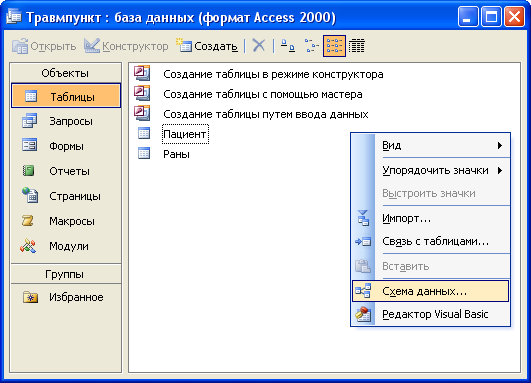Image resolution: width=531 pixels, height=383 pixels.
Task: Click the Импорт icon in context menu
Action: (x=363, y=218)
